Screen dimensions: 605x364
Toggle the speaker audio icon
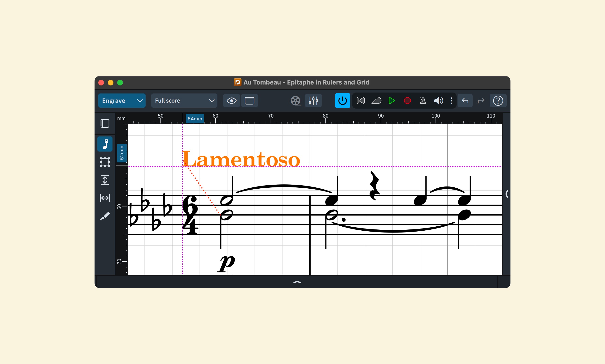pyautogui.click(x=438, y=101)
